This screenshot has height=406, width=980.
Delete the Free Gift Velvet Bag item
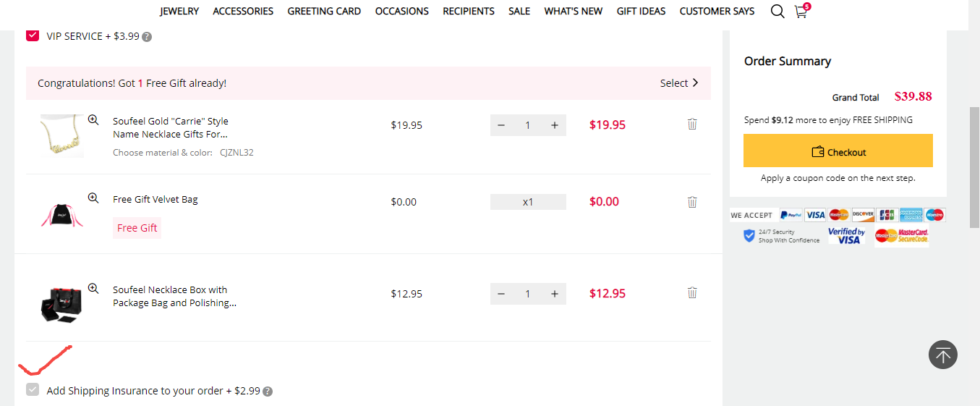click(x=692, y=202)
